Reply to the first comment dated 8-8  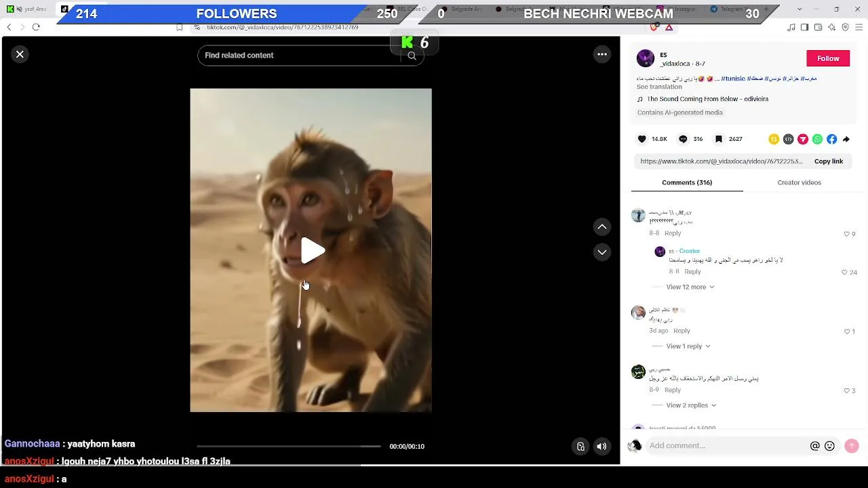click(x=673, y=233)
